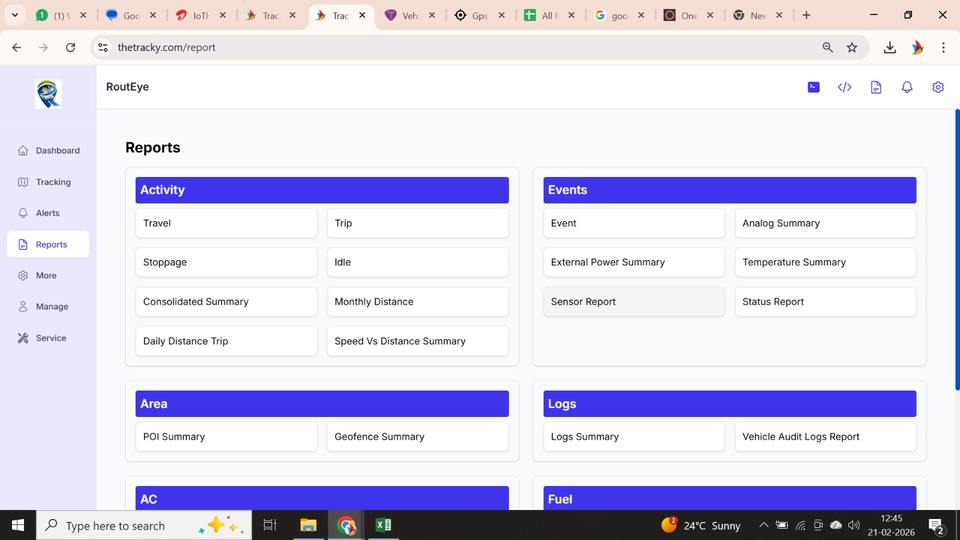Screen dimensions: 960x540
Task: Open Speed Vs Distance Summary report
Action: pos(418,341)
